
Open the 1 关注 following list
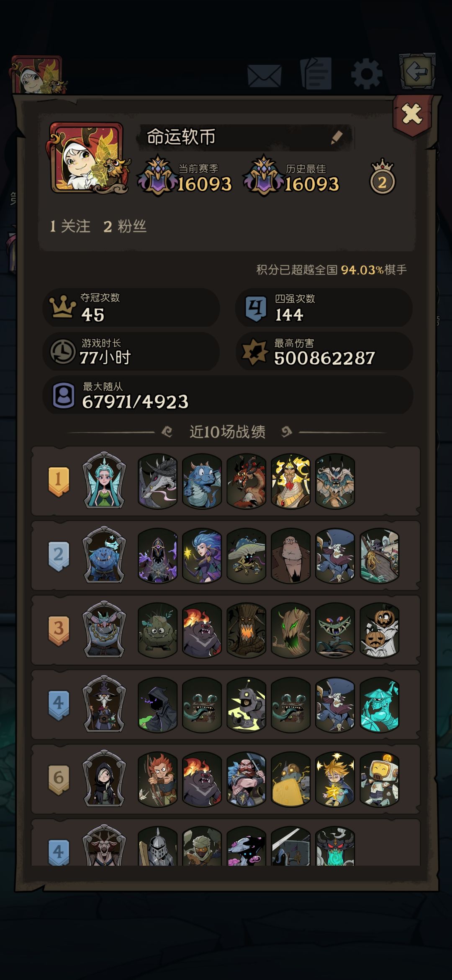coord(70,227)
